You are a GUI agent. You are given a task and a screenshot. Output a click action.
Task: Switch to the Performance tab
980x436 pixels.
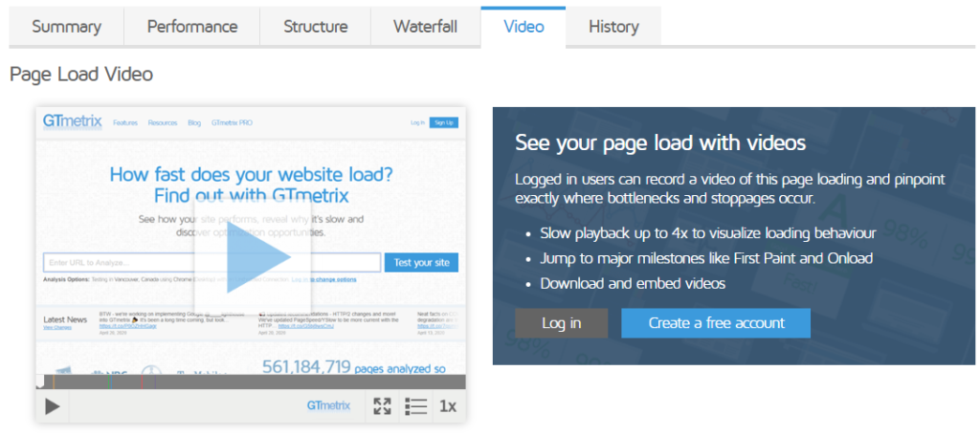[191, 27]
